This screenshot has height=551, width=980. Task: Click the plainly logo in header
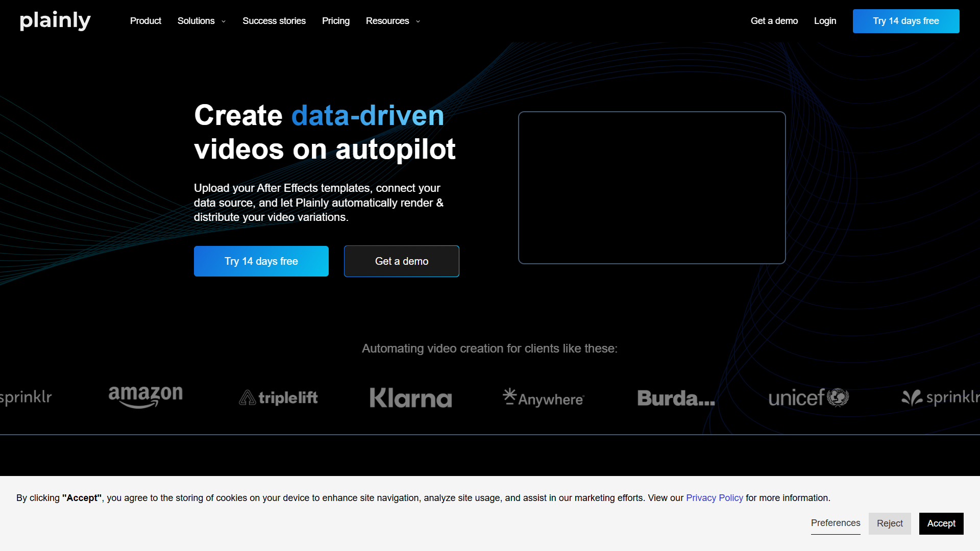pos(55,21)
